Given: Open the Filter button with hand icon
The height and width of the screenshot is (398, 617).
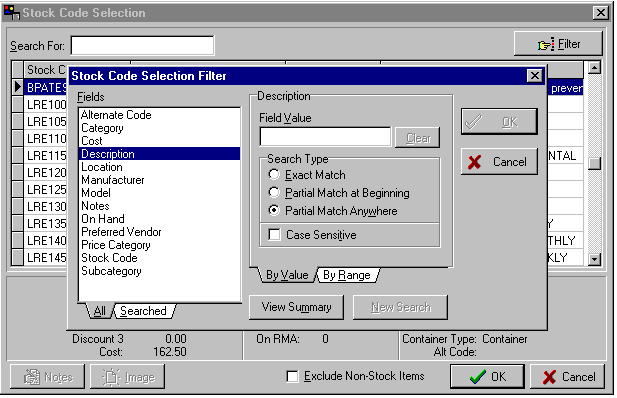Looking at the screenshot, I should click(558, 44).
